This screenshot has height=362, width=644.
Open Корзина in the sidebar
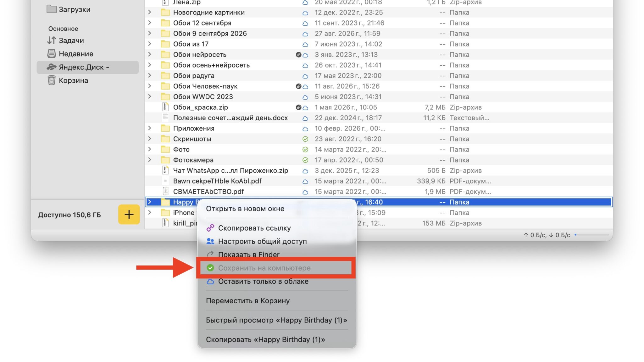point(68,80)
